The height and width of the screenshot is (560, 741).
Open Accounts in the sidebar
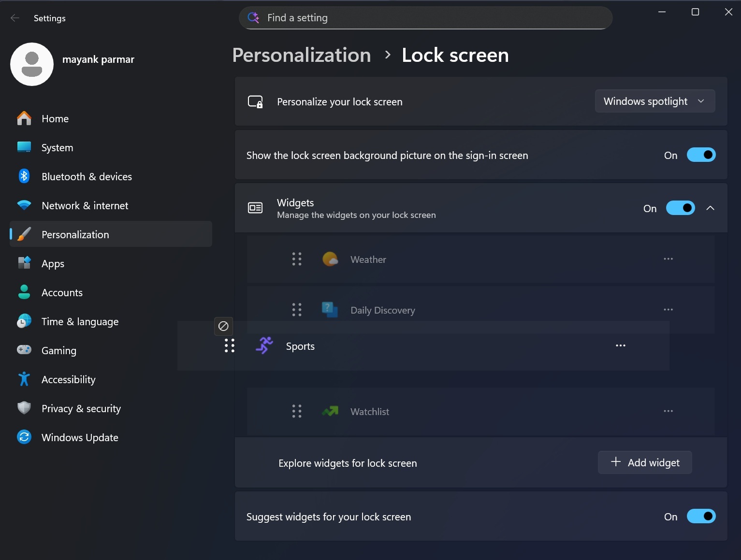pos(111,292)
